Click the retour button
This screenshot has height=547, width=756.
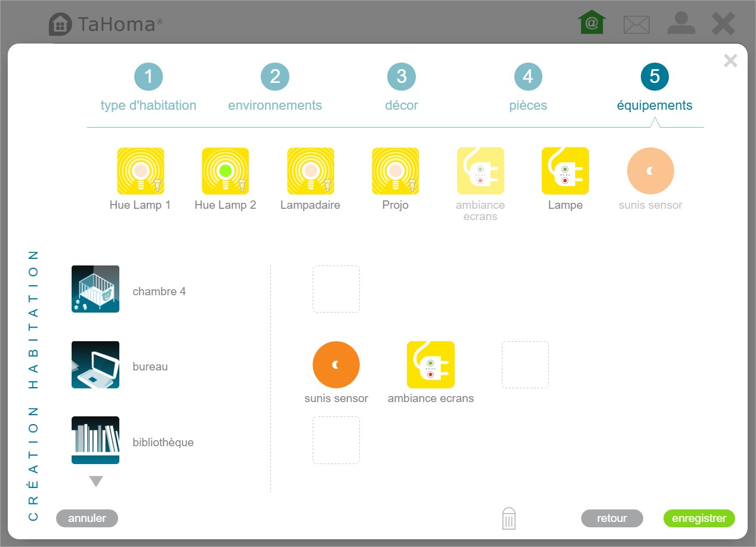(x=612, y=518)
